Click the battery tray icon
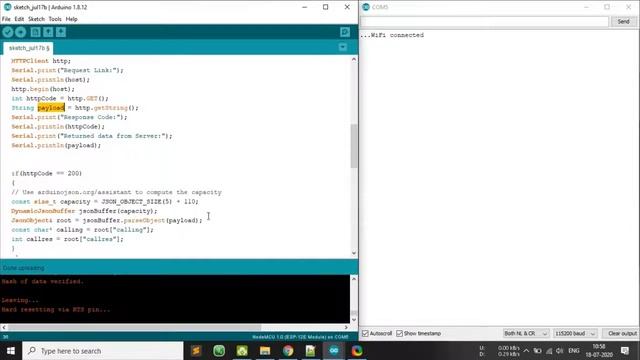640x360 pixels. click(x=538, y=351)
